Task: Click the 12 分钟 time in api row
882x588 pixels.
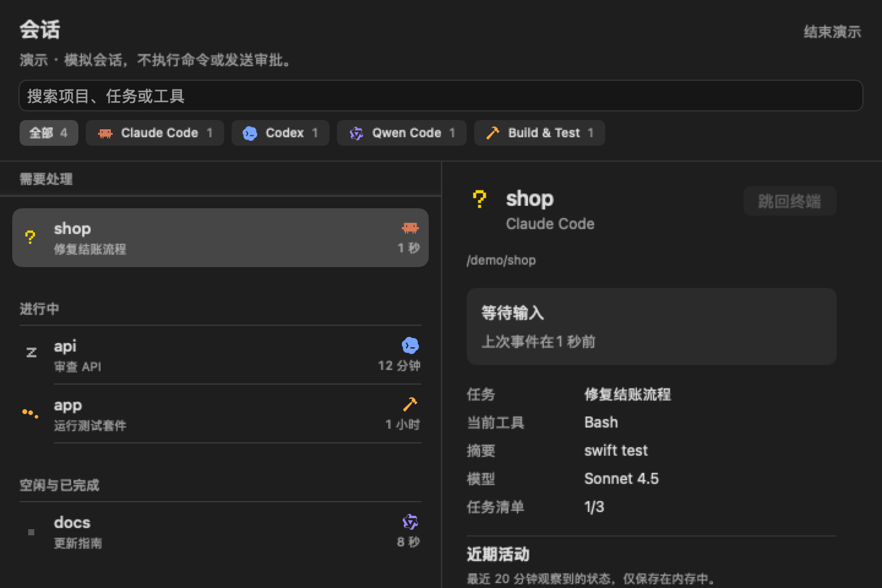Action: 399,366
